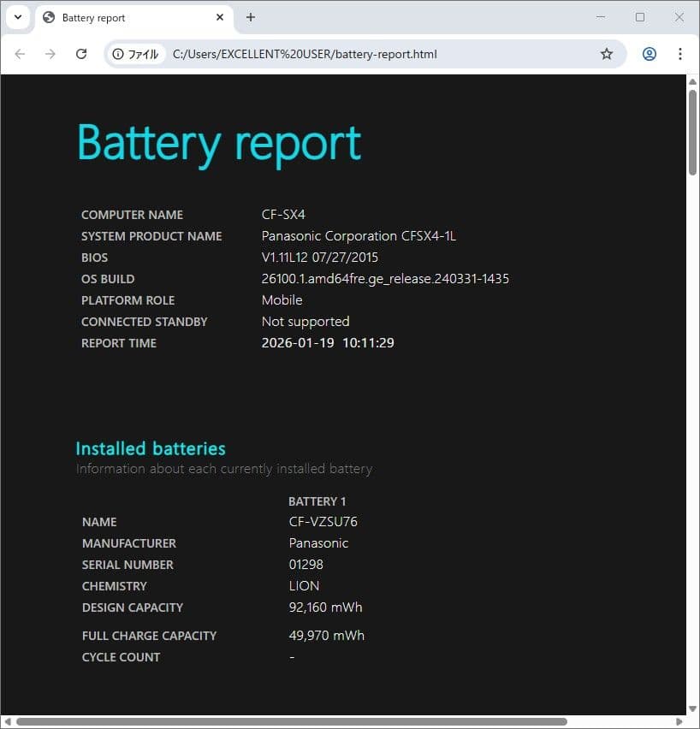Screen dimensions: 700x729
Task: Open a new tab with the plus button
Action: coord(251,17)
